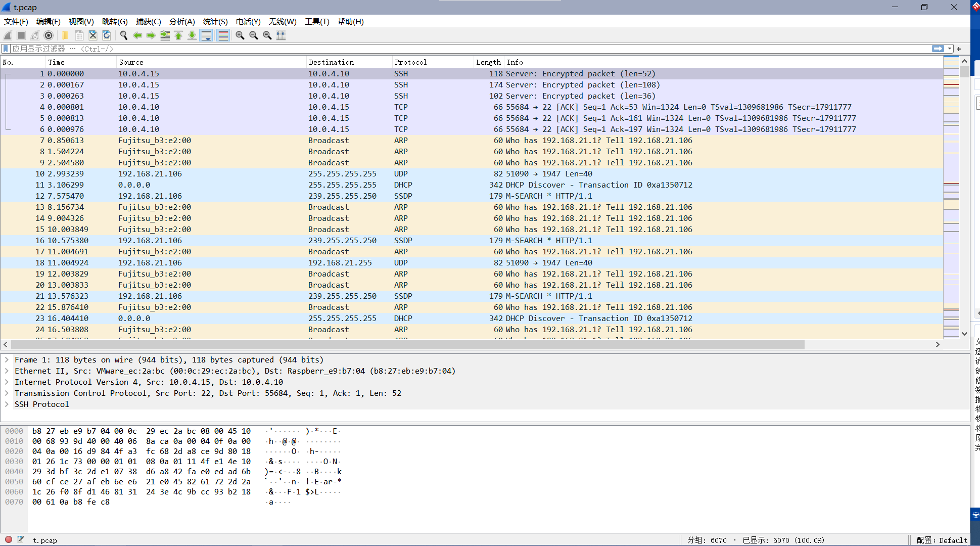This screenshot has height=546, width=980.
Task: Go back to previous packet arrow
Action: pyautogui.click(x=137, y=35)
